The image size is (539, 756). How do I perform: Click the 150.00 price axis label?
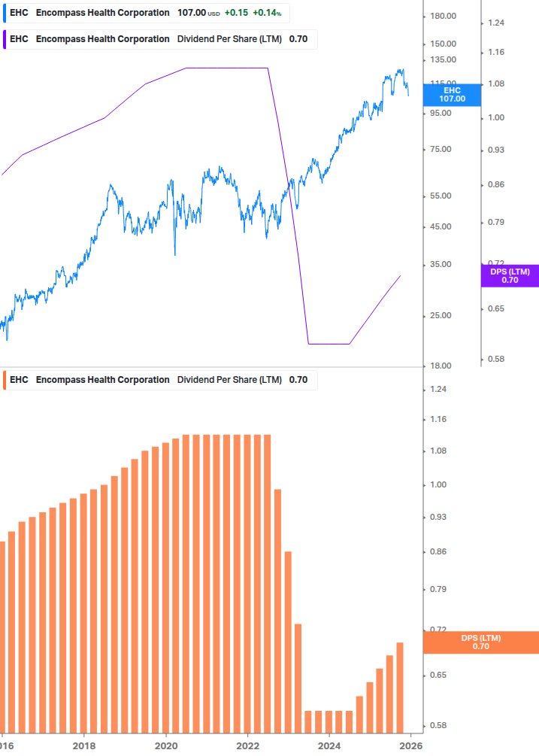(x=443, y=44)
